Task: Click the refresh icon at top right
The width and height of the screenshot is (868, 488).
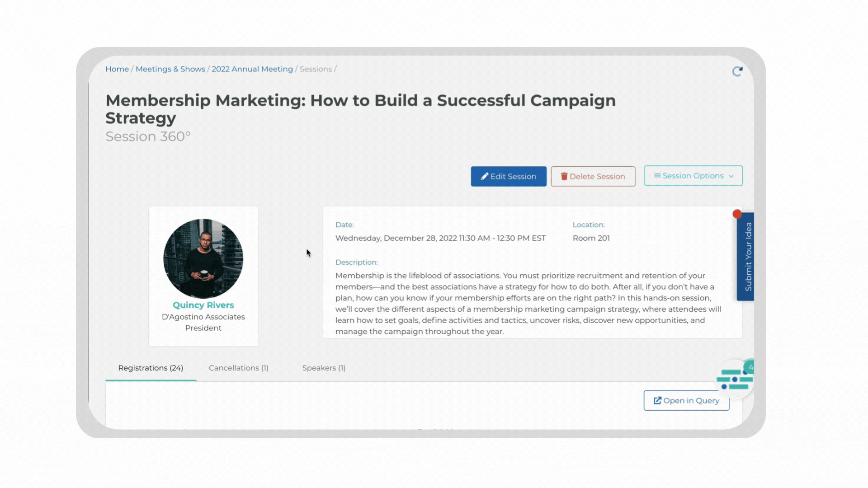Action: (737, 71)
